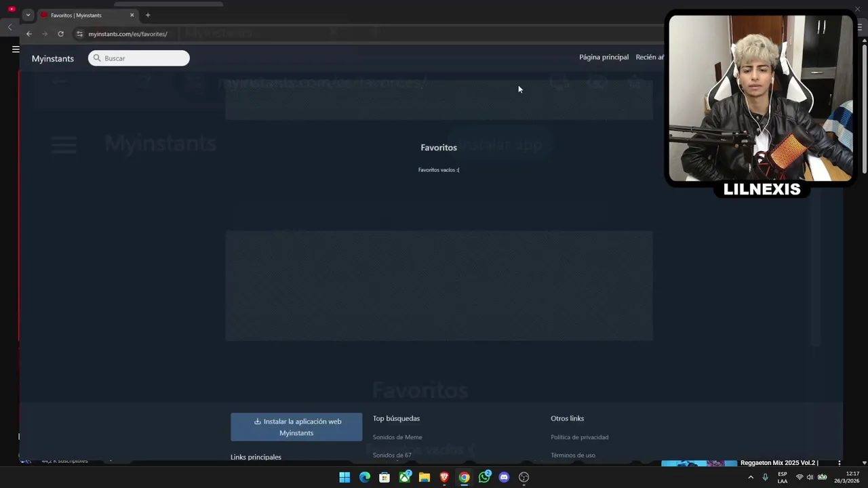Open three-dot menu beside Reggaeton Mix video
This screenshot has height=488, width=868.
(840, 463)
